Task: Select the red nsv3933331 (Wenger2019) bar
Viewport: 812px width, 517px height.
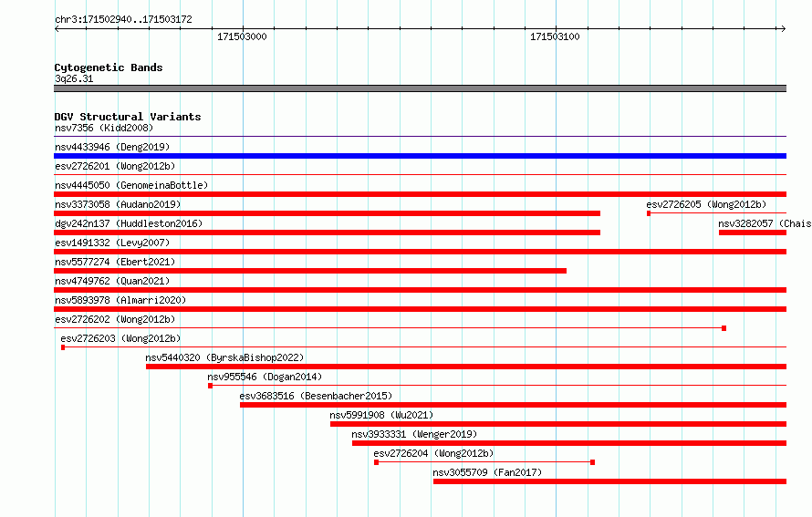Action: [569, 443]
